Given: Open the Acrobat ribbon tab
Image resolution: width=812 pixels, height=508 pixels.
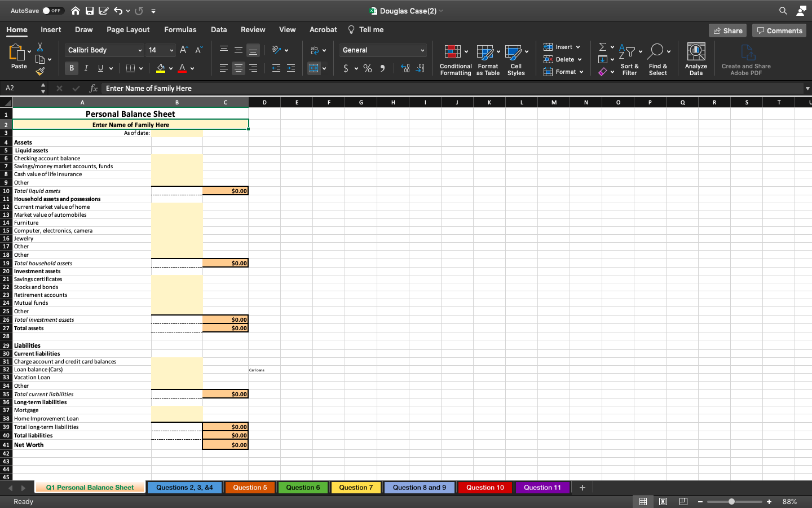Looking at the screenshot, I should [x=323, y=29].
